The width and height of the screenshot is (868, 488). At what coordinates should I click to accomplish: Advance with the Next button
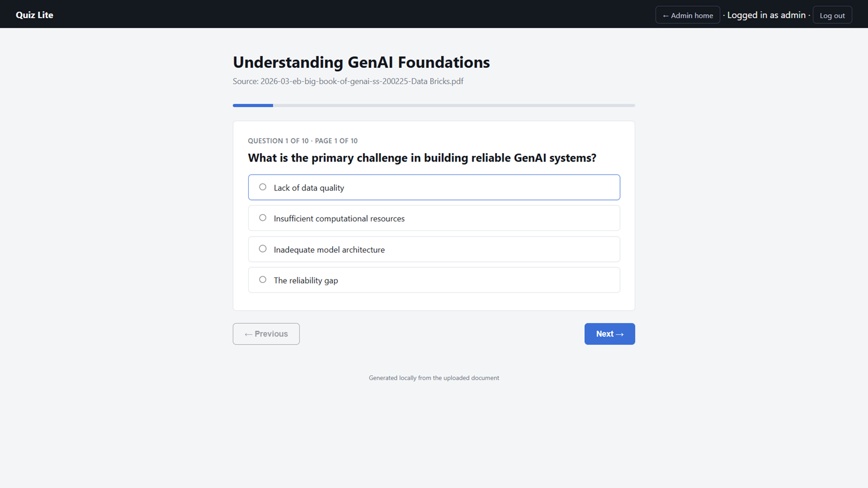(x=609, y=334)
